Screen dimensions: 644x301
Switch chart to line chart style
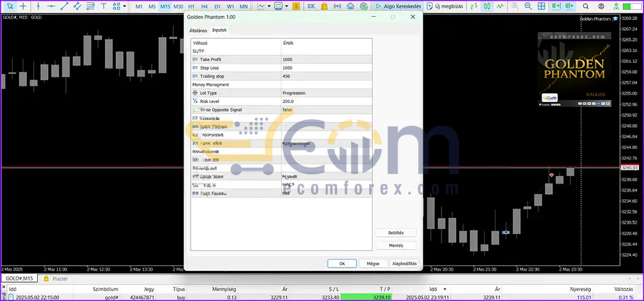pos(500,6)
